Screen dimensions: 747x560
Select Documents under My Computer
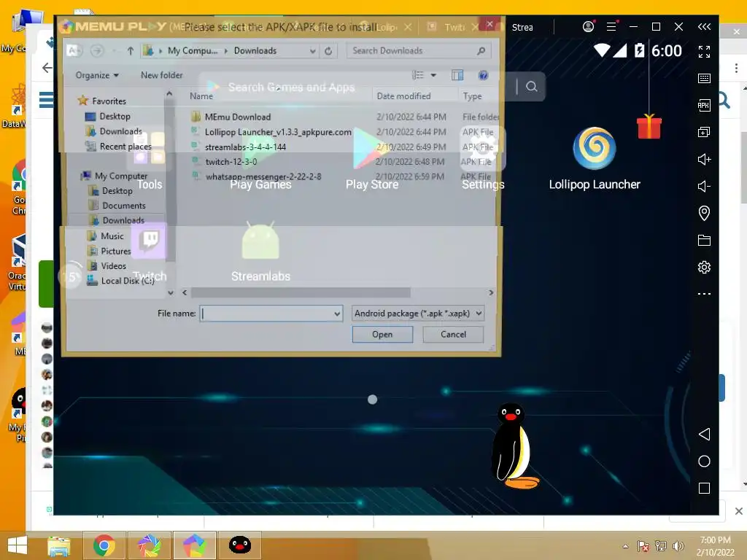(x=124, y=205)
